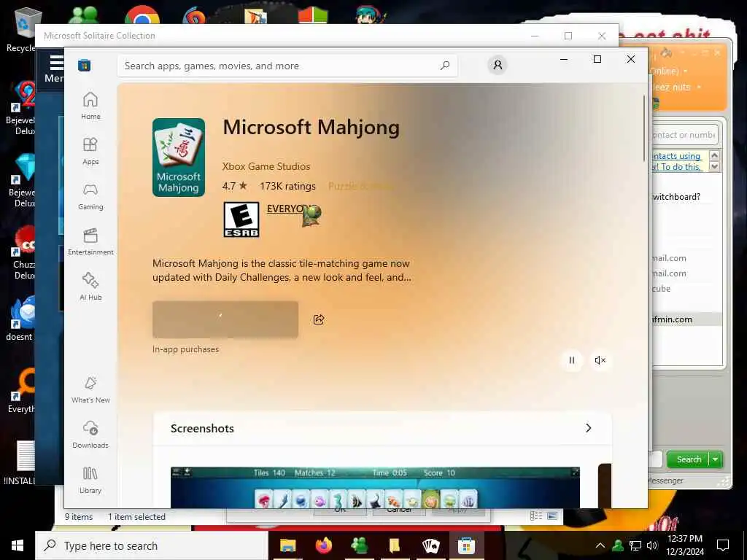Expand the Screenshots section chevron
This screenshot has width=747, height=560.
[x=589, y=428]
